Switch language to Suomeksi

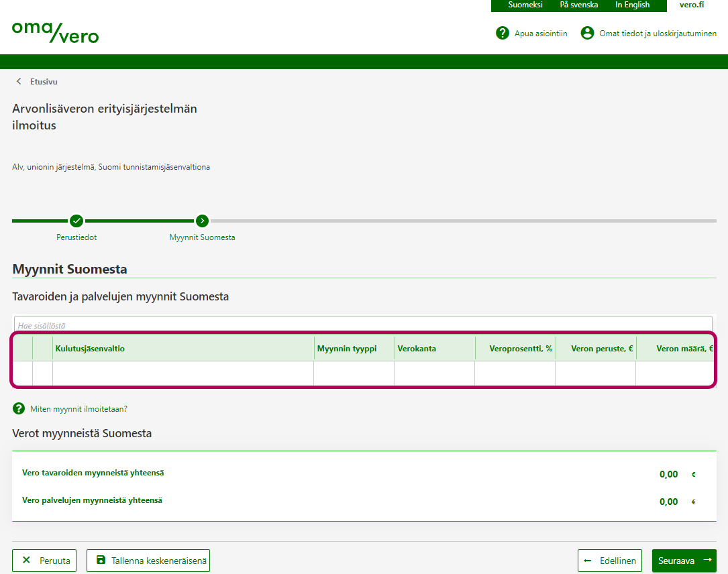click(x=525, y=5)
